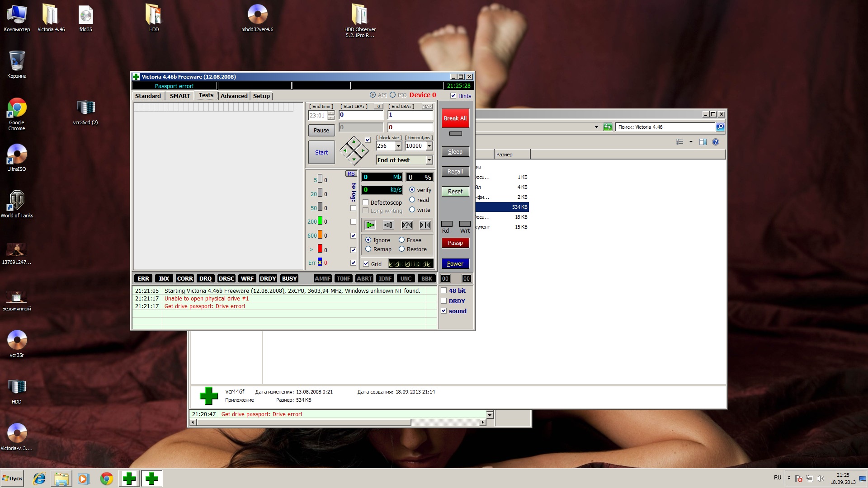This screenshot has height=488, width=868.
Task: Switch to the SMART tab
Action: coord(179,96)
